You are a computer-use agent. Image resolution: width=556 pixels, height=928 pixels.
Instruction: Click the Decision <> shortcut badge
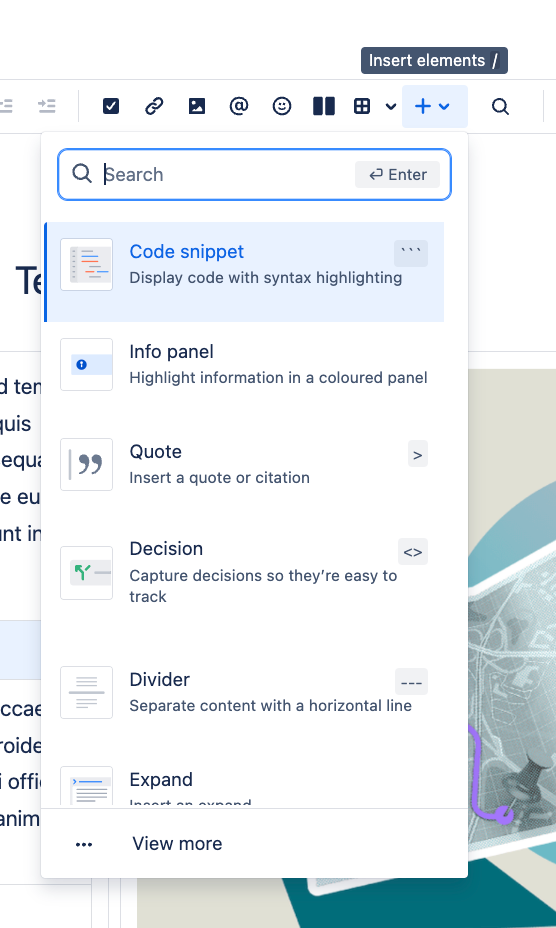pos(413,552)
